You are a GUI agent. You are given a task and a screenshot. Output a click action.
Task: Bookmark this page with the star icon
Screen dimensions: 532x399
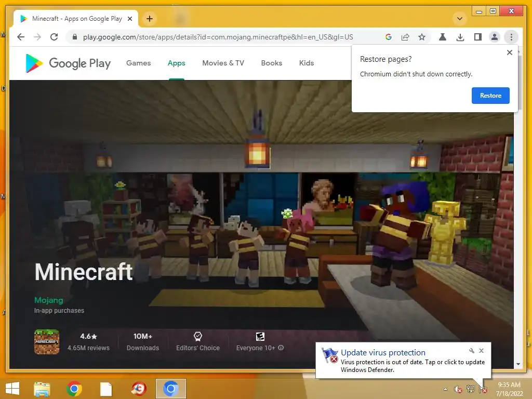[422, 37]
